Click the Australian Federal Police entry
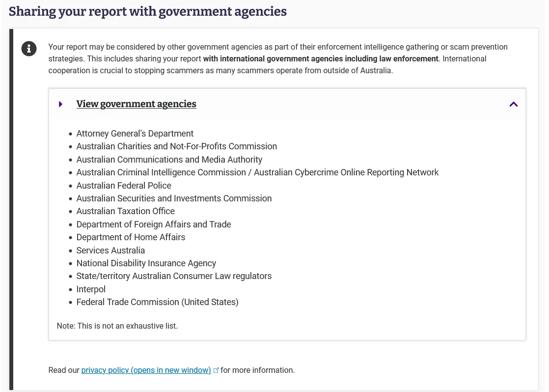This screenshot has width=549, height=392. click(124, 186)
